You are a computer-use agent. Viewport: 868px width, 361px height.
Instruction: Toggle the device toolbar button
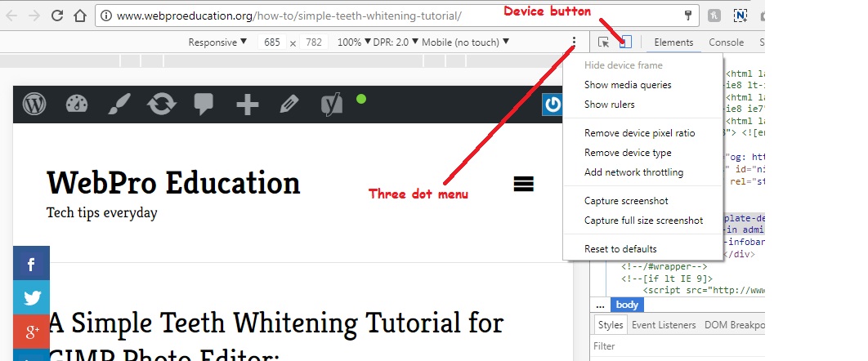[625, 42]
